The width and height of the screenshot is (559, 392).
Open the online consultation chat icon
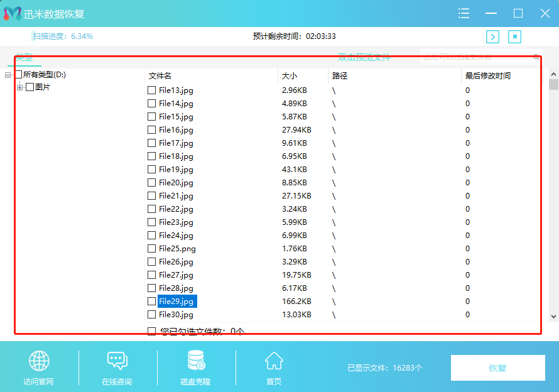click(117, 361)
